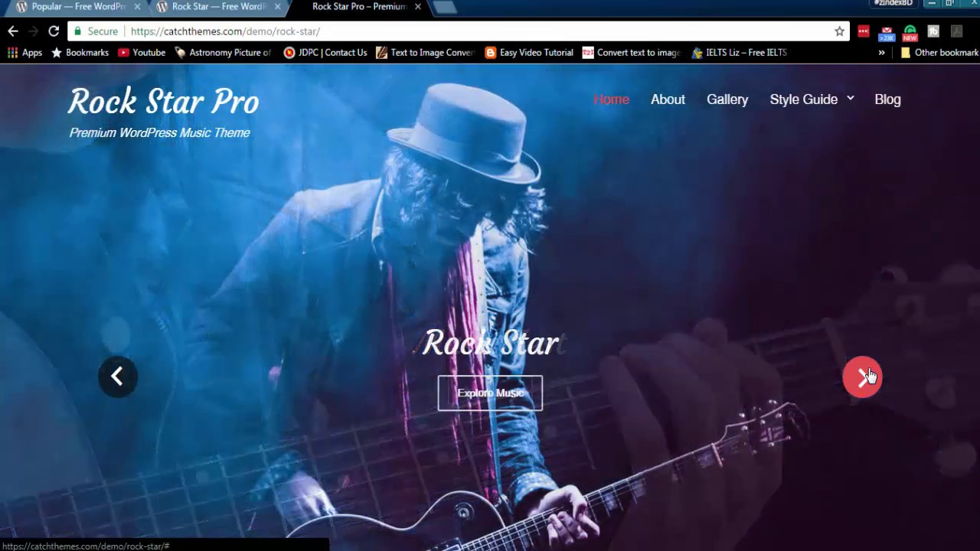Click the address bar URL

point(225,31)
